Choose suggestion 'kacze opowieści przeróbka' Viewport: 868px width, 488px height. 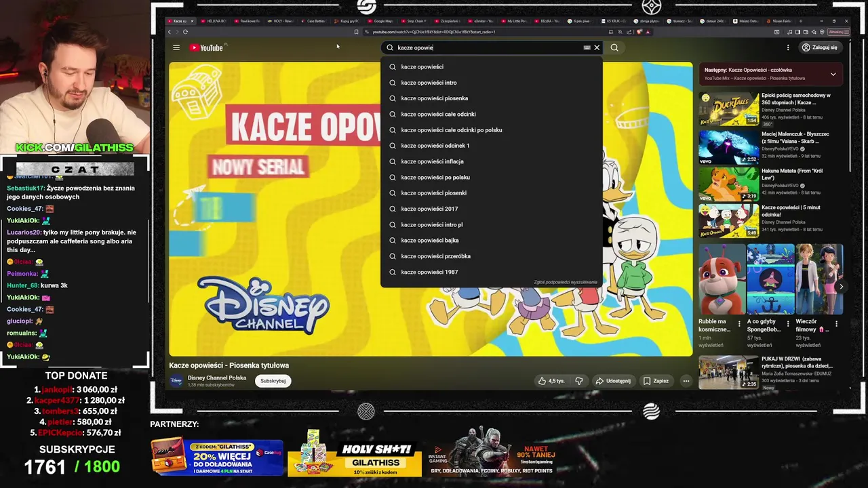click(492, 256)
